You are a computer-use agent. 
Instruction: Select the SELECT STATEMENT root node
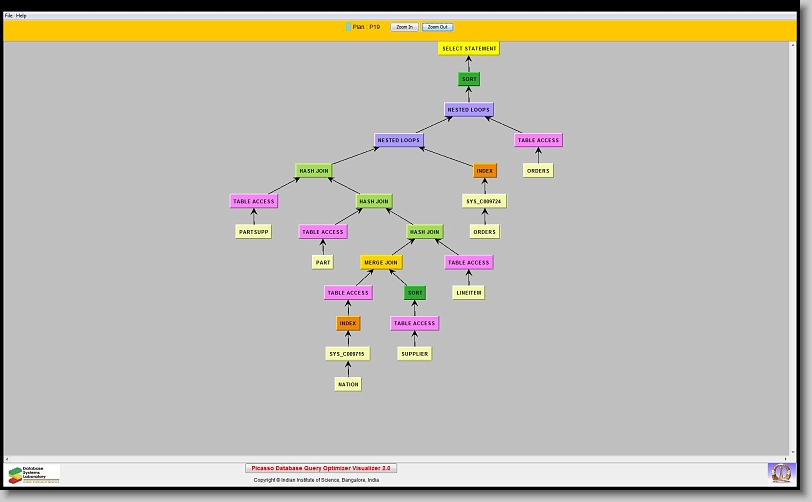coord(468,48)
